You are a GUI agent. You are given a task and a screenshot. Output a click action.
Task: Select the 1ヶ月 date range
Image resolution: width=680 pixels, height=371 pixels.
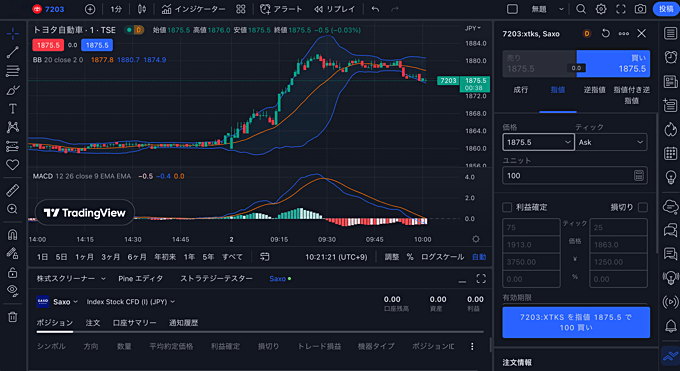[x=84, y=257]
